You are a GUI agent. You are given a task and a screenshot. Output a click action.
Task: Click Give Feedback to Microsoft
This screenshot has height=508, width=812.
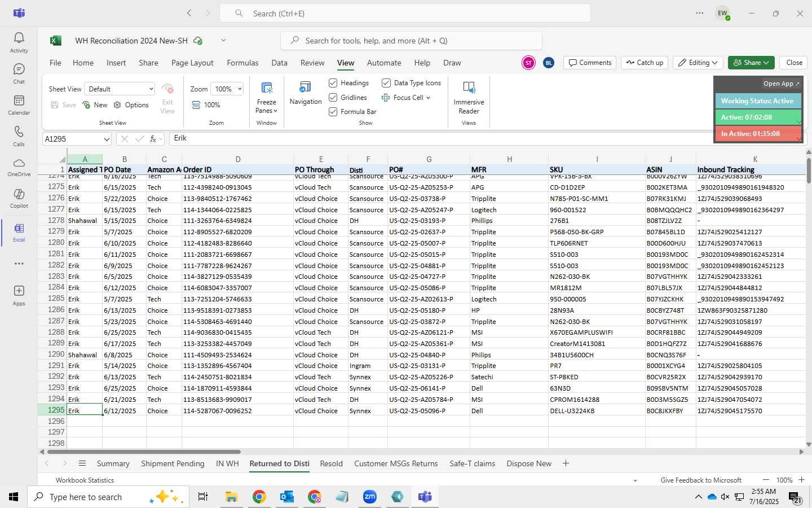click(701, 480)
